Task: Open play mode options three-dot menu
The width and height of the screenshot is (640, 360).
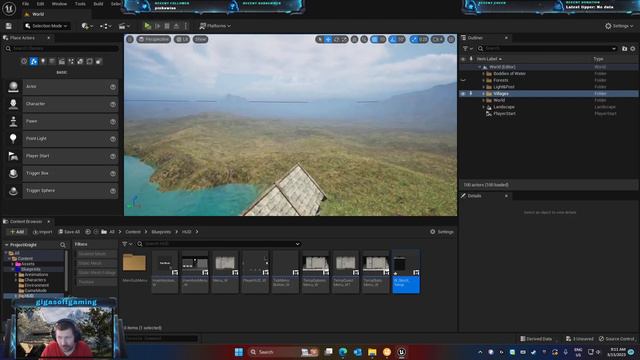Action: point(186,26)
